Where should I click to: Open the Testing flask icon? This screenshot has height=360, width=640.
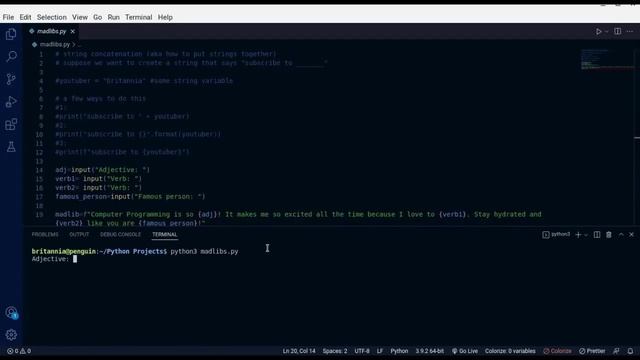(11, 147)
